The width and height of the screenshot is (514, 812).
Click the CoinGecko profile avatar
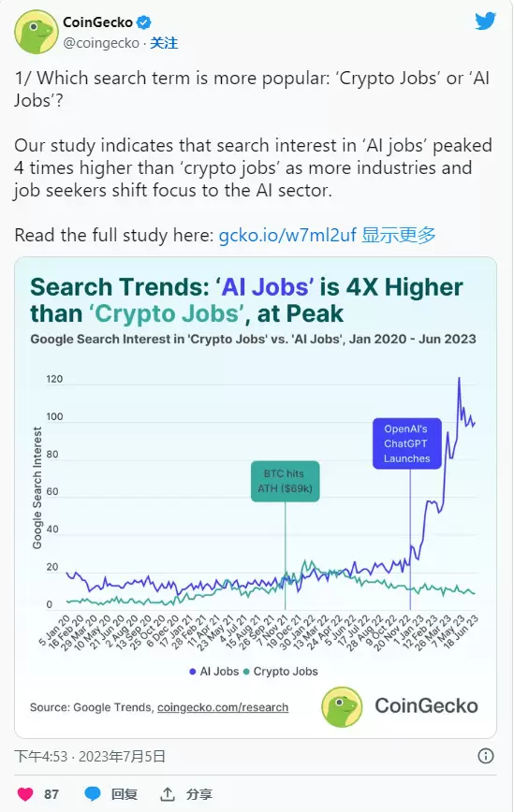[36, 32]
